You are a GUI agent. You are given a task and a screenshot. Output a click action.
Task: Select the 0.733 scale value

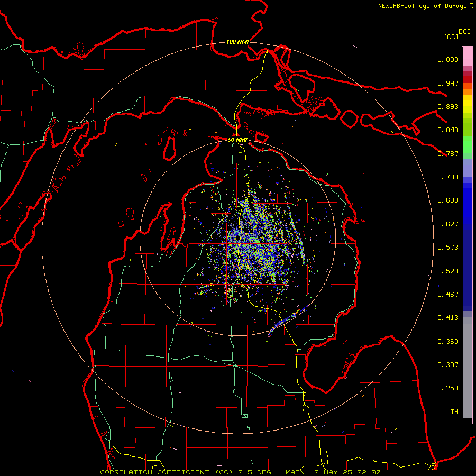point(448,177)
